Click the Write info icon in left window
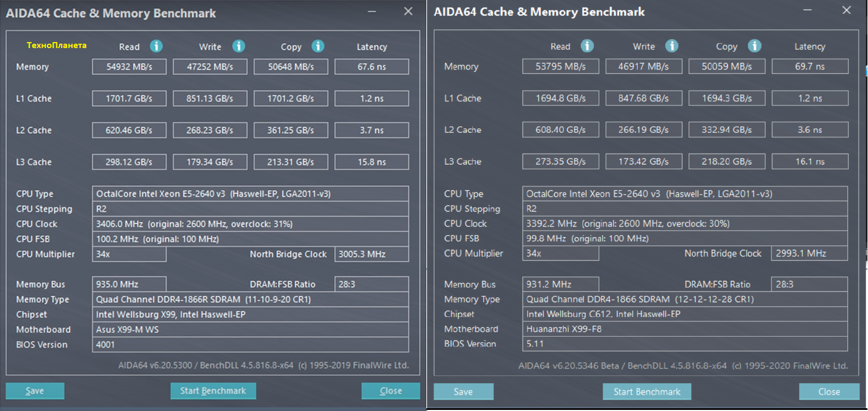868x411 pixels. point(239,46)
